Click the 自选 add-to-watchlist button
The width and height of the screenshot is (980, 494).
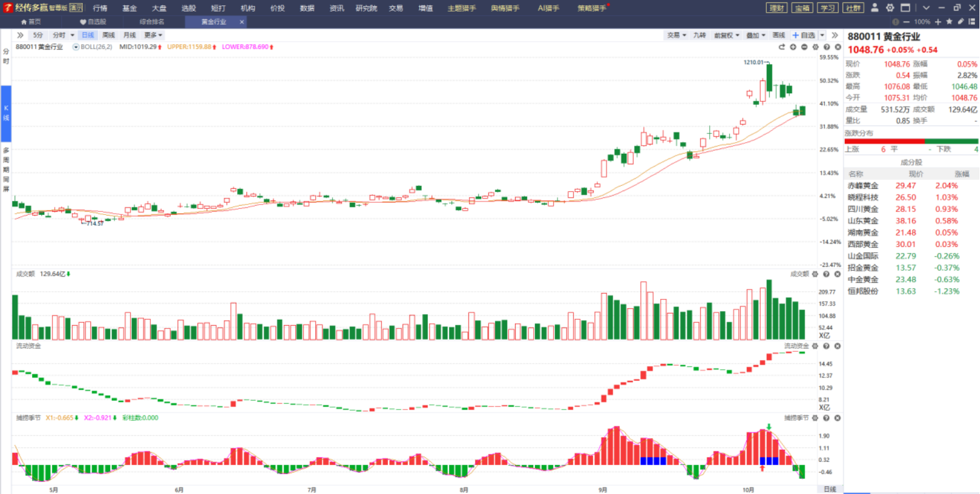[804, 35]
